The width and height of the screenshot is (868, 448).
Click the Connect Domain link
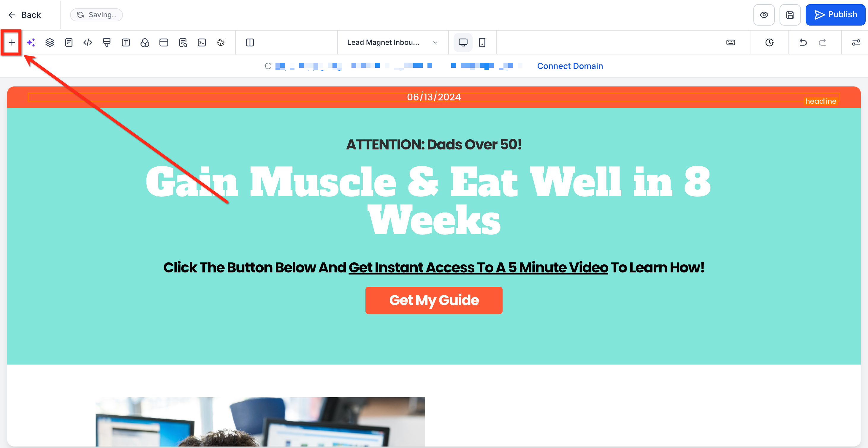(x=570, y=66)
